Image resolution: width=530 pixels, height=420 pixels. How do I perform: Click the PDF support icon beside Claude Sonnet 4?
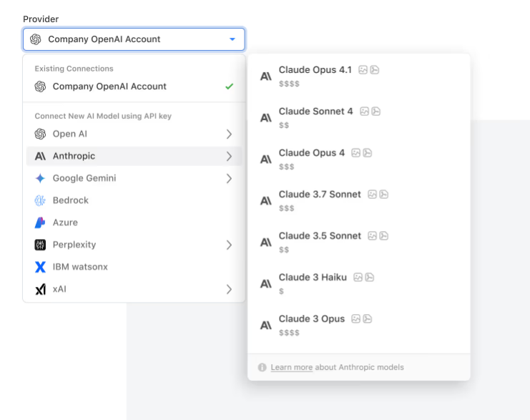[x=376, y=112]
